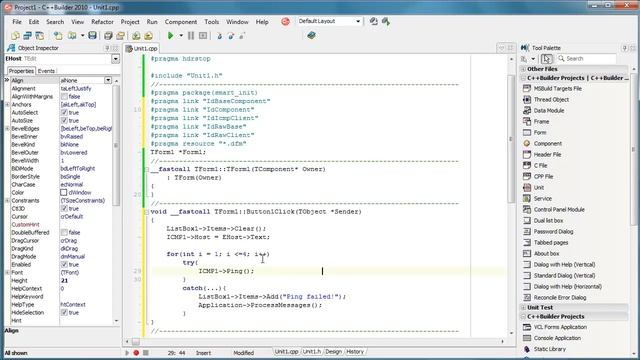
Task: Open the Align property value dropdown
Action: [x=108, y=80]
